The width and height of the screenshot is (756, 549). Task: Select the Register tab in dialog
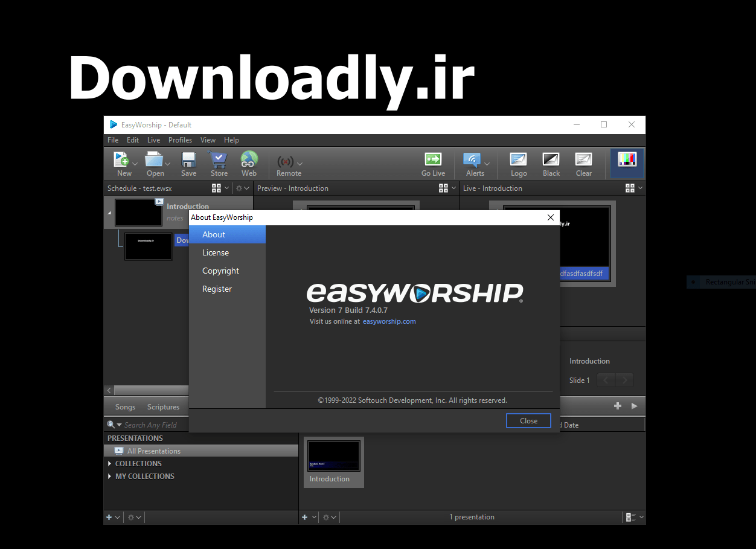227,289
